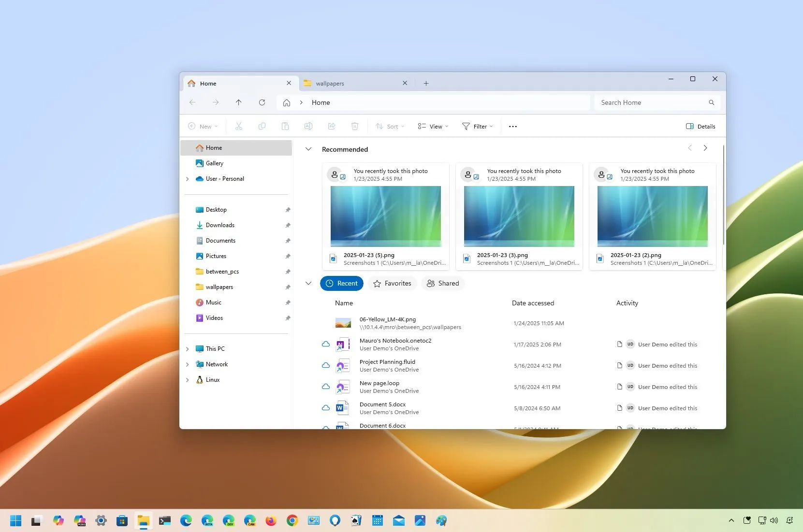Click the Cut scissors icon in toolbar
803x532 pixels.
pos(238,126)
